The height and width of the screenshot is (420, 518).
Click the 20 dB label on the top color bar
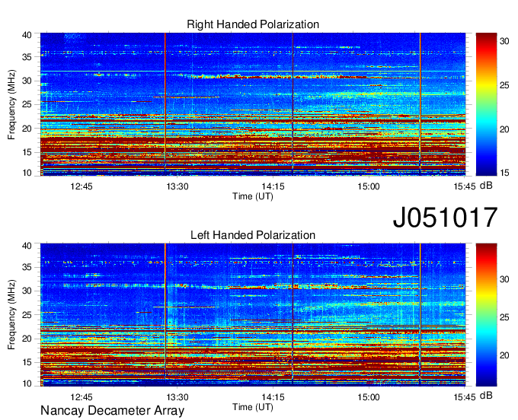(x=504, y=129)
